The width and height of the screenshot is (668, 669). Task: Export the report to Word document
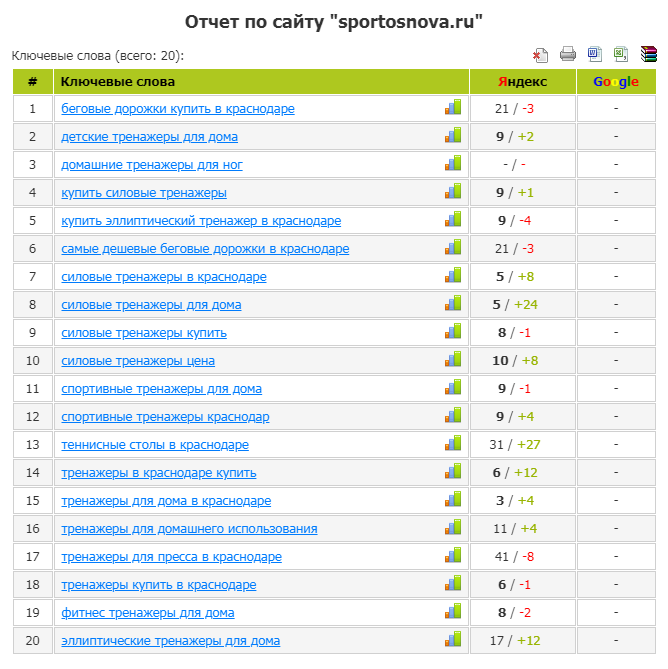[594, 55]
